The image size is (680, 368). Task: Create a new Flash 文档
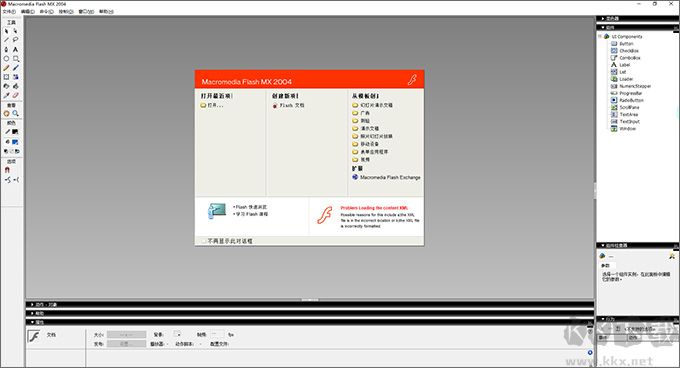click(x=289, y=105)
